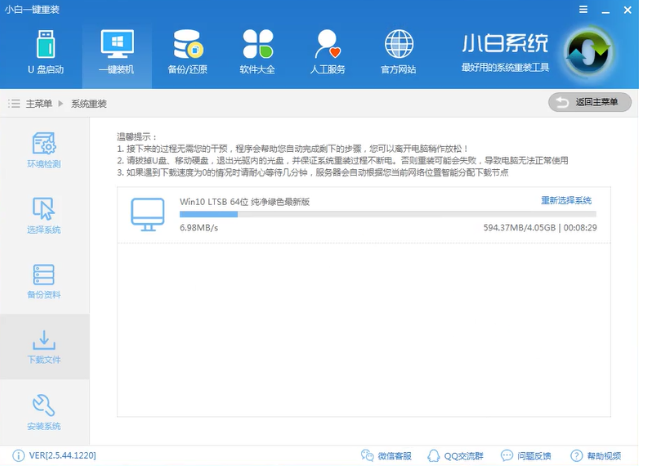Click 问题反馈 feedback link
The width and height of the screenshot is (646, 472).
pos(526,456)
